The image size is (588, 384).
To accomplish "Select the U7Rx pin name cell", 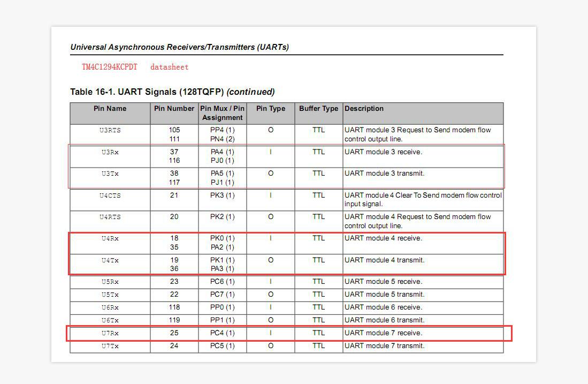I will (110, 333).
